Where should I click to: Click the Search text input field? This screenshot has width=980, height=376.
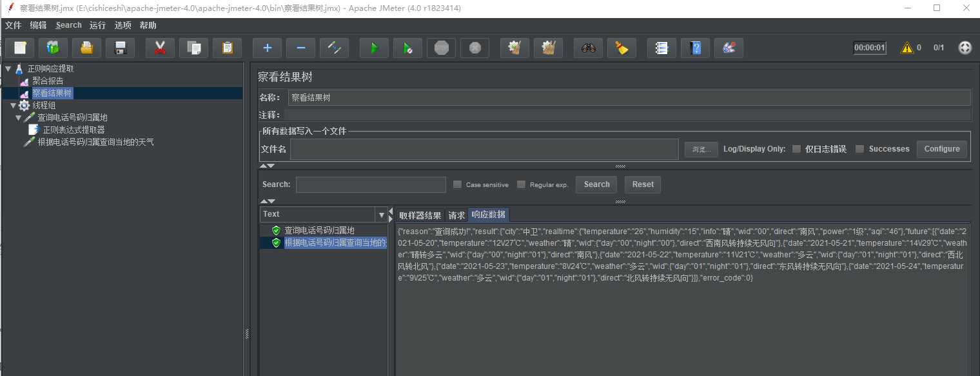(x=371, y=184)
